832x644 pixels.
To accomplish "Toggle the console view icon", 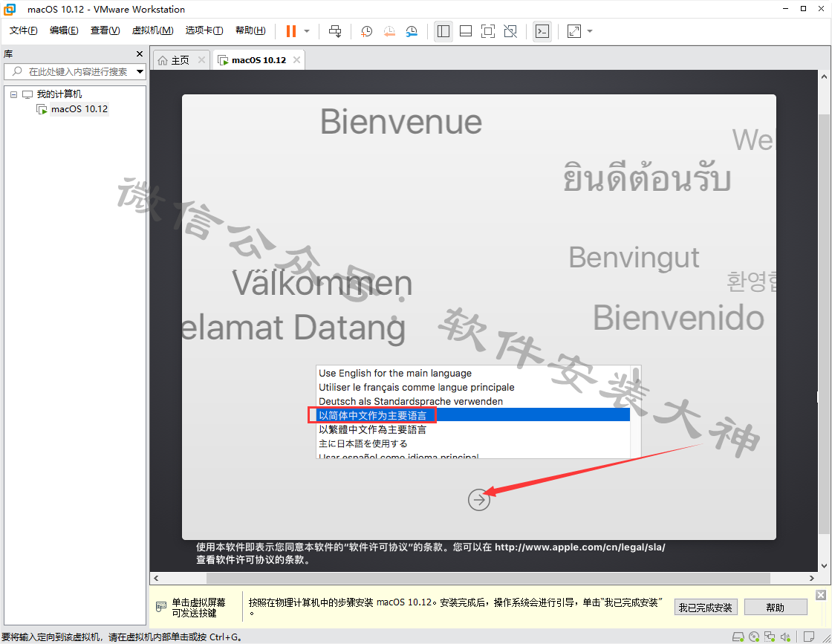I will pyautogui.click(x=542, y=31).
